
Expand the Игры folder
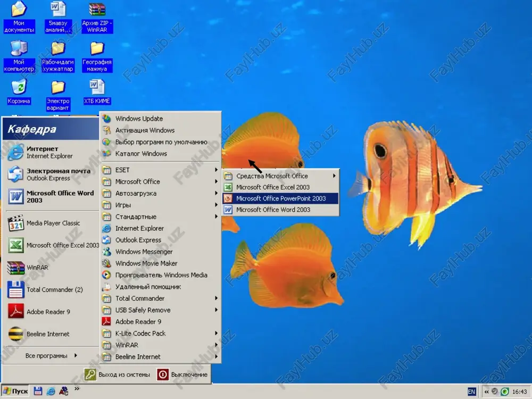(x=160, y=205)
